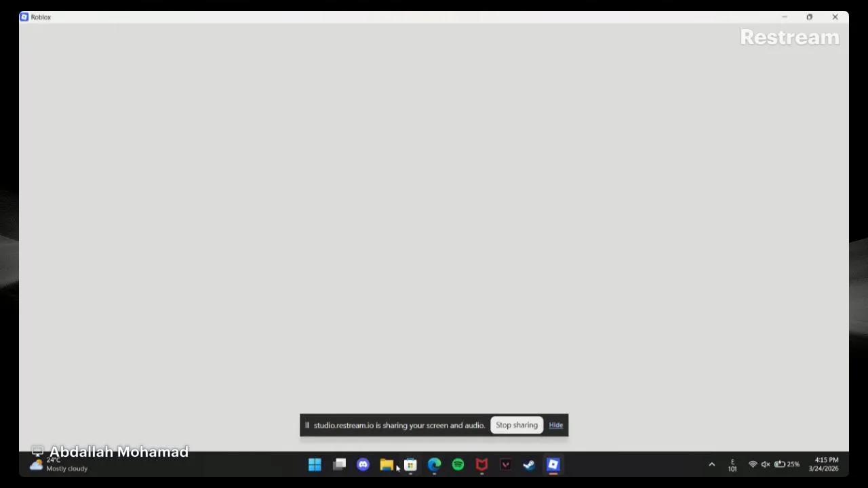Click the Roblox window title icon

(x=24, y=17)
